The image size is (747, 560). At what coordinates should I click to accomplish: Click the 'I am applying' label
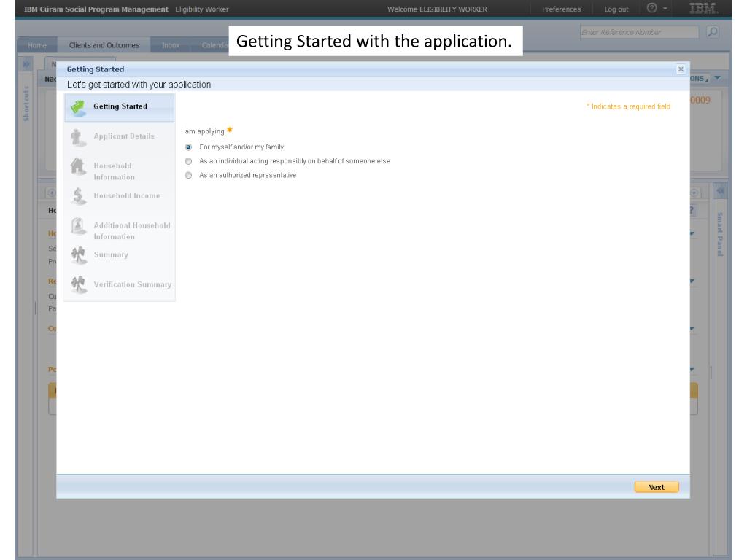pos(203,131)
